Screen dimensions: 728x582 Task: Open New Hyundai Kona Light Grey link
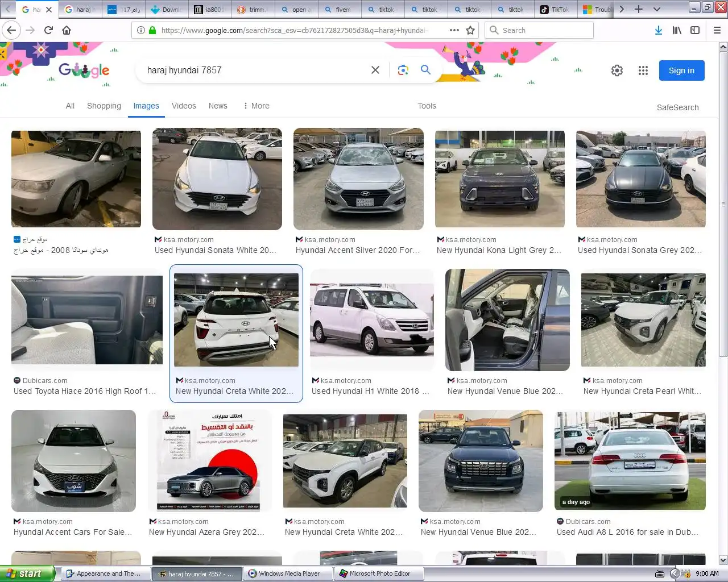click(499, 250)
